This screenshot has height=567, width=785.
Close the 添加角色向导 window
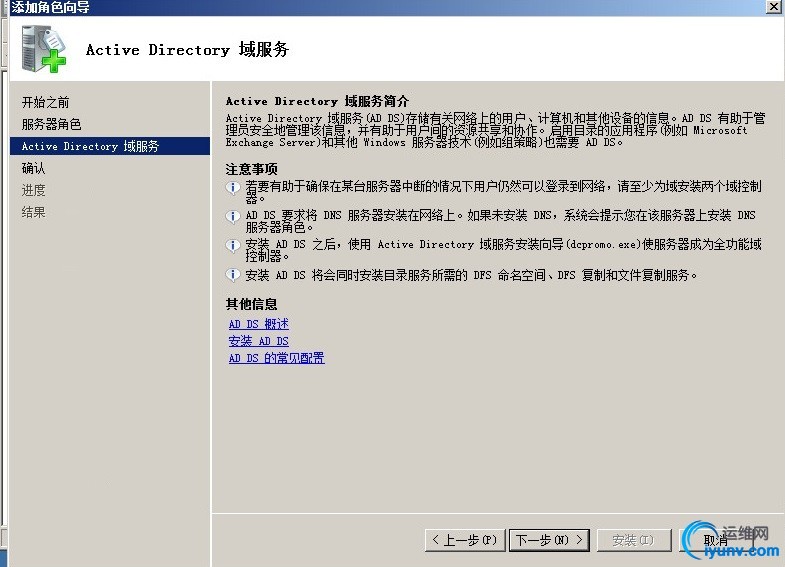point(774,7)
